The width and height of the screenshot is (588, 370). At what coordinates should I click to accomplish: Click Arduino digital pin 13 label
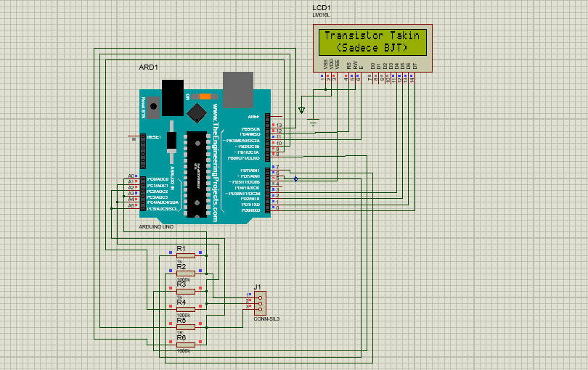tap(279, 126)
